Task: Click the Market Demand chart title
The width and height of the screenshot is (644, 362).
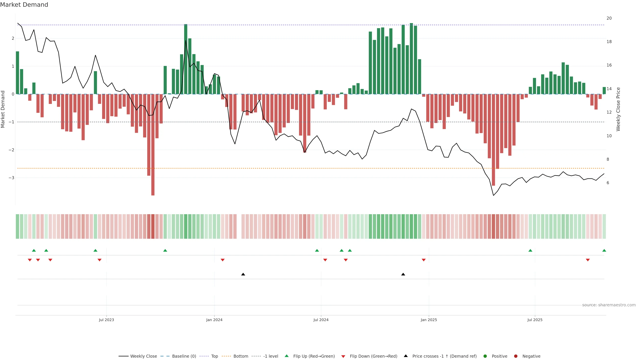Action: coord(24,5)
